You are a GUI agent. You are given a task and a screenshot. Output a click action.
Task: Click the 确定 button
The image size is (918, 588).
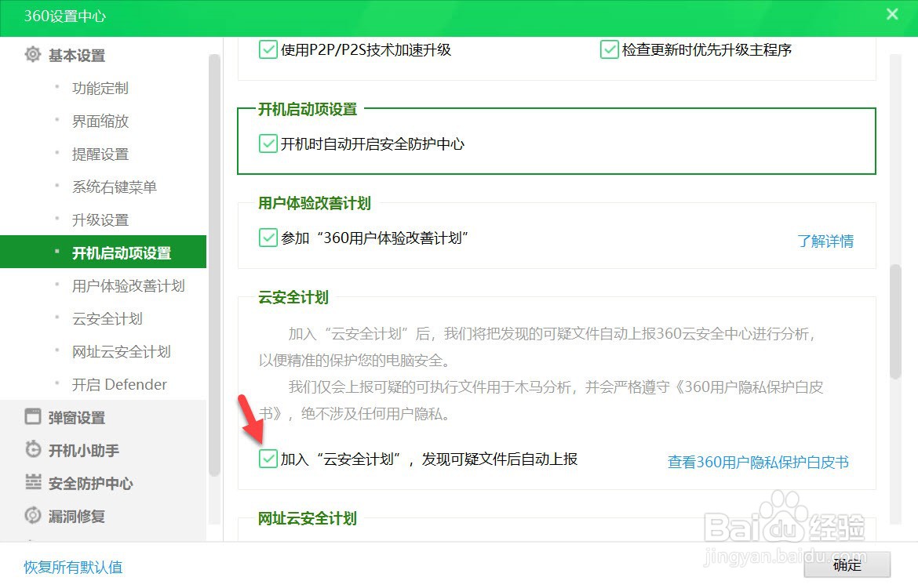pos(847,564)
